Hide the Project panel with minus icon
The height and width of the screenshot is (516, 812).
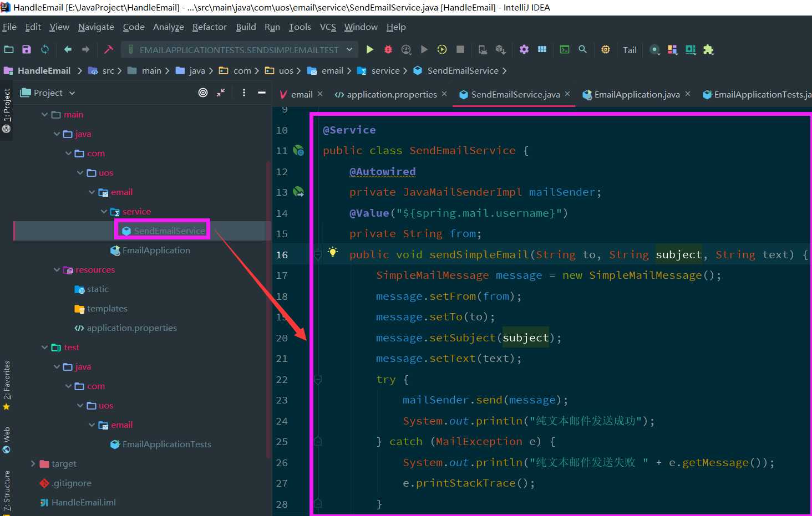262,93
